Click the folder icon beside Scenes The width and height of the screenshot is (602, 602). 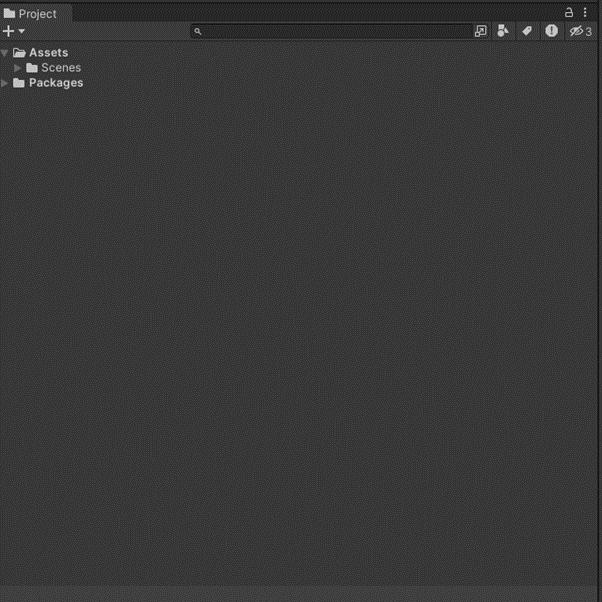32,68
